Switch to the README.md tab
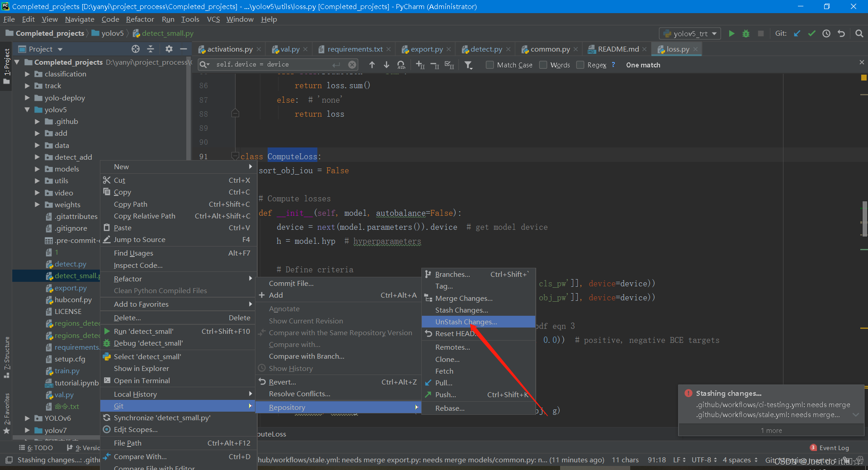Screen dimensions: 868x470 point(618,49)
